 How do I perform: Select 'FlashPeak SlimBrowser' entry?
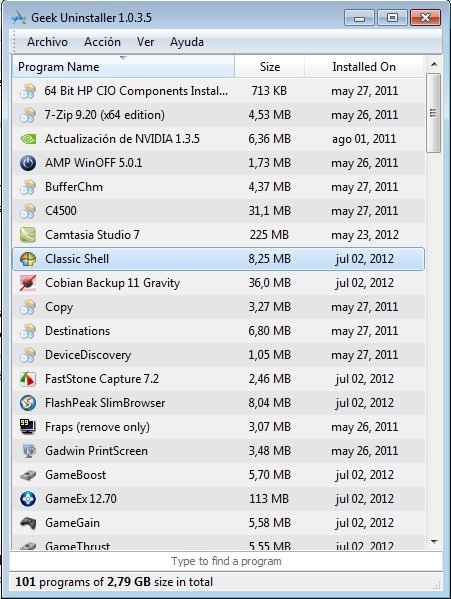pos(105,403)
